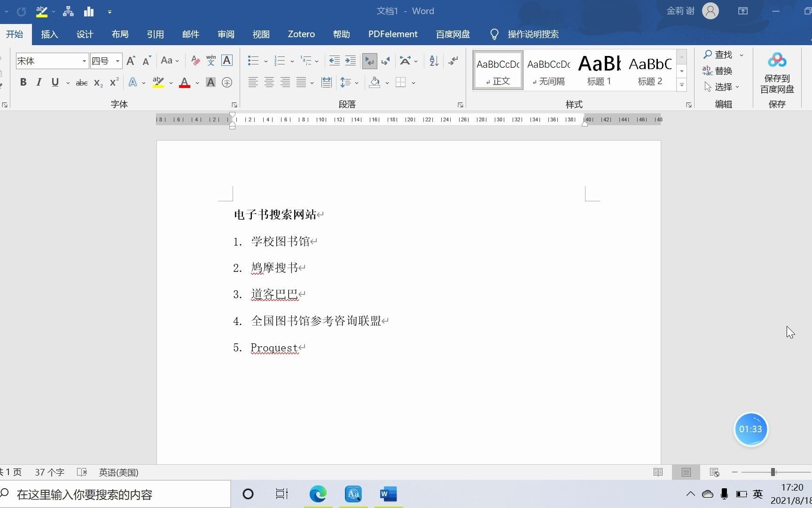Viewport: 812px width, 508px height.
Task: Toggle italic formatting
Action: [x=39, y=82]
